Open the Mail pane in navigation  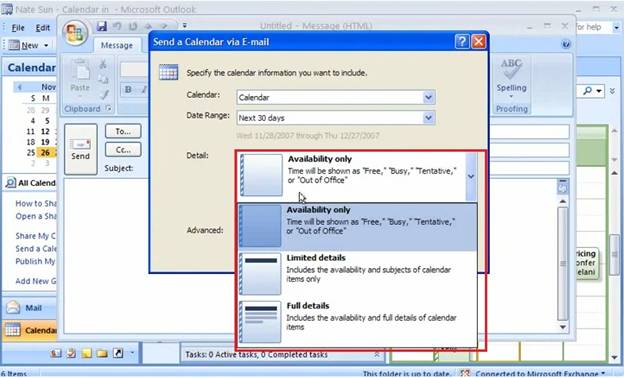coord(29,308)
